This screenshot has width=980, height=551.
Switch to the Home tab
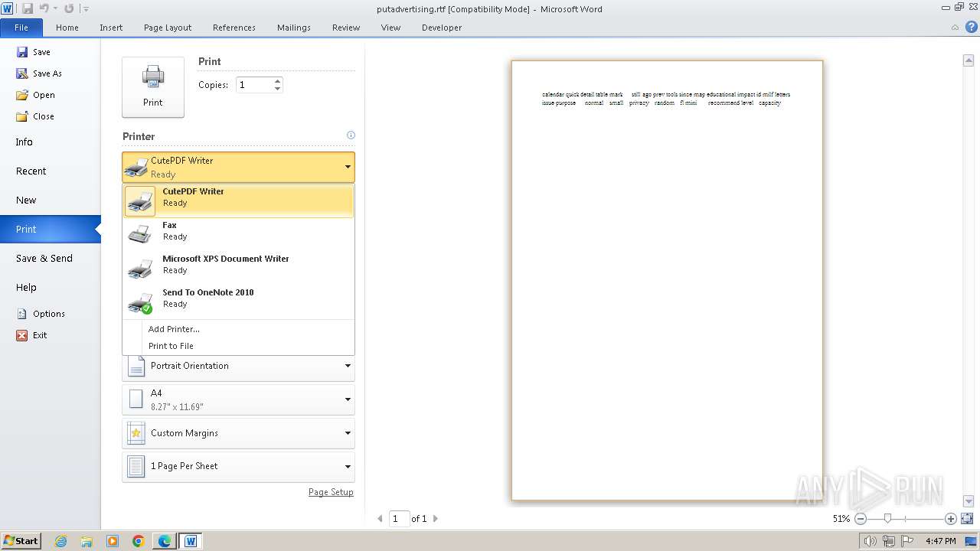[x=67, y=28]
